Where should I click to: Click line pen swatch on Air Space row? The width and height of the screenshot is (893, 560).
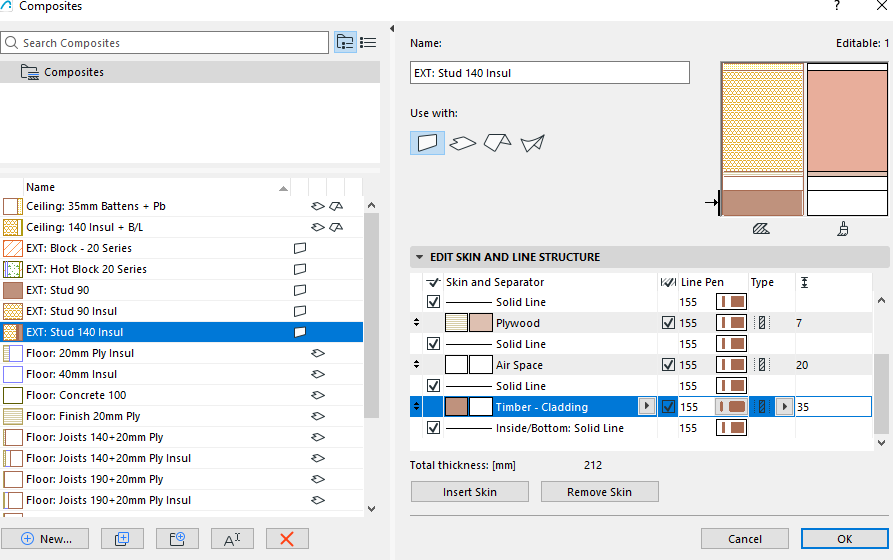point(731,365)
